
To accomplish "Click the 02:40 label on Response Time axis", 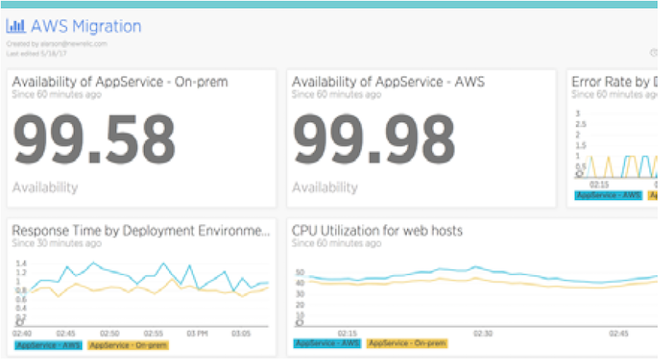I will (22, 333).
